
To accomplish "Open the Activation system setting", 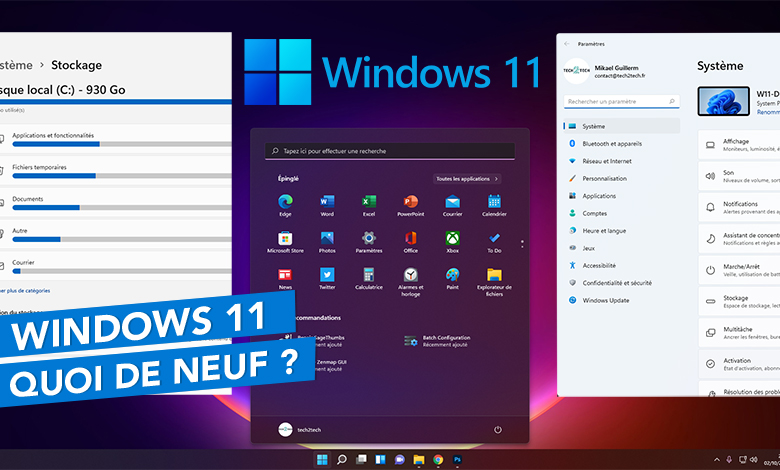I will point(739,364).
